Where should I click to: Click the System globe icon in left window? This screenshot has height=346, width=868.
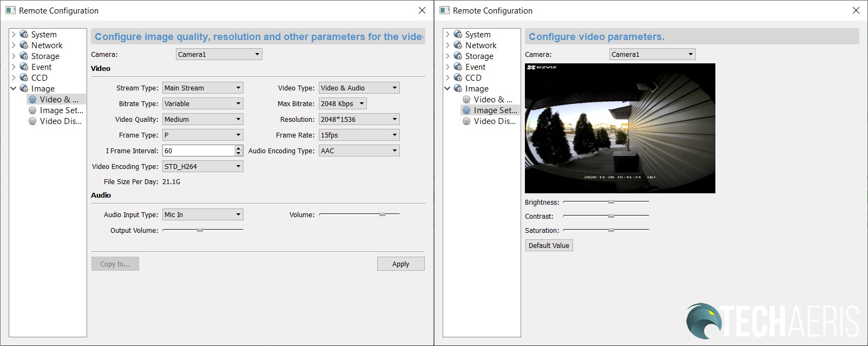click(x=24, y=34)
